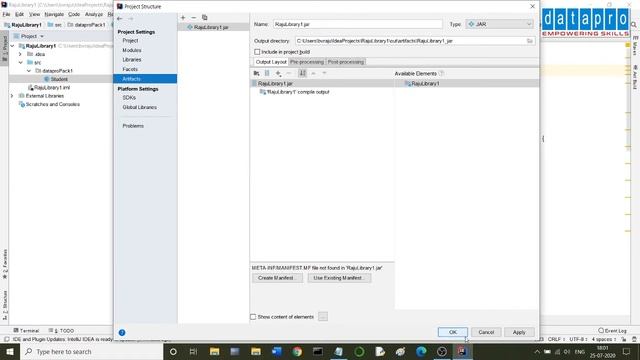The width and height of the screenshot is (640, 360).
Task: Open Word from the Windows taskbar
Action: pos(276,351)
